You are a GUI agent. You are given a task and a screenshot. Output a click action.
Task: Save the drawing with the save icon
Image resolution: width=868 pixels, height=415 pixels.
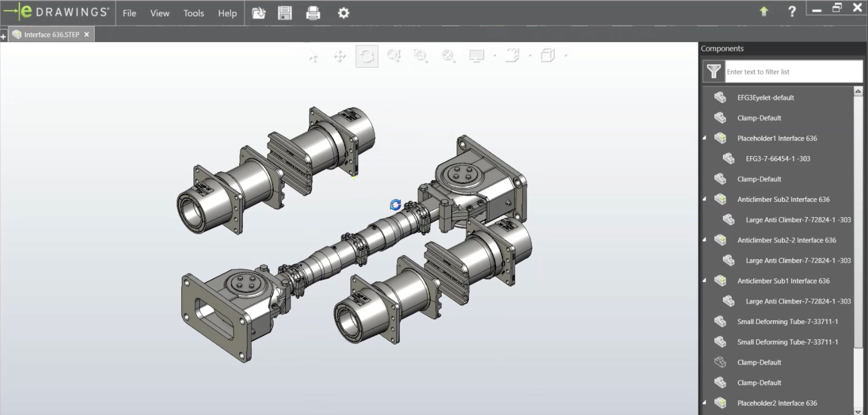(x=285, y=13)
